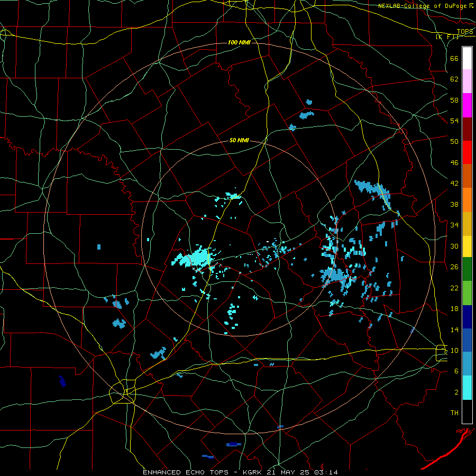The height and width of the screenshot is (476, 476).
Task: Click the 54 value on the legend
Action: click(x=454, y=121)
